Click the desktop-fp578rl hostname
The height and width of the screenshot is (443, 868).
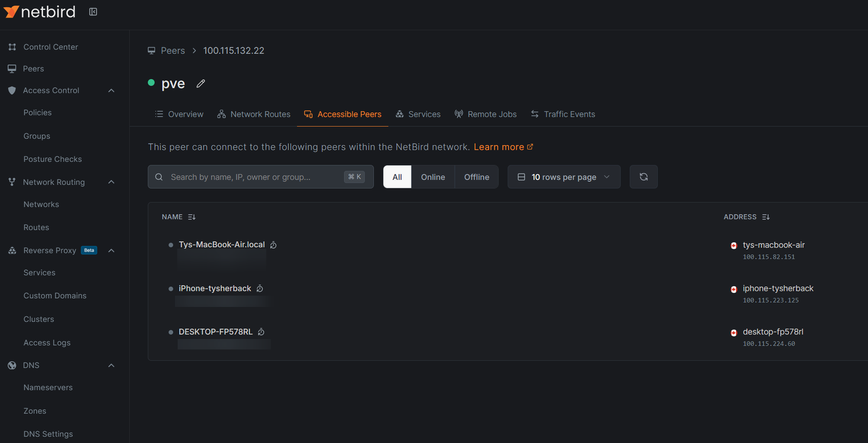pyautogui.click(x=773, y=332)
